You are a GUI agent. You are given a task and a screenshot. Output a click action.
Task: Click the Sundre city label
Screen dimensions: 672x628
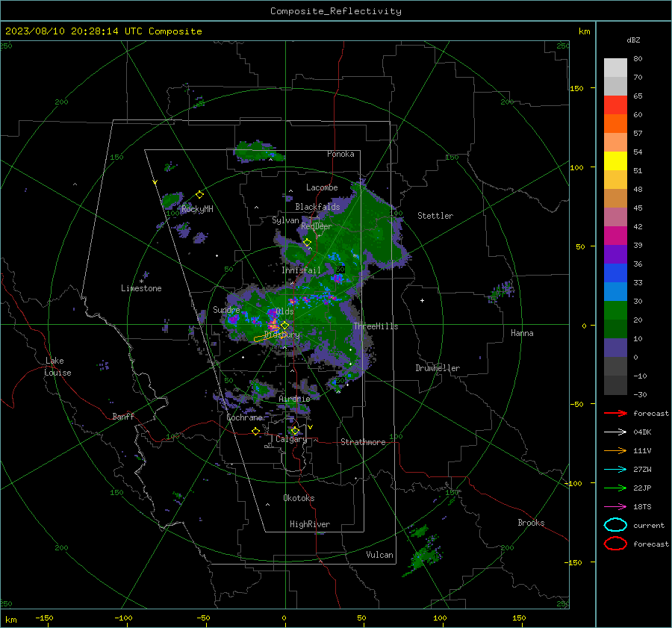point(226,309)
